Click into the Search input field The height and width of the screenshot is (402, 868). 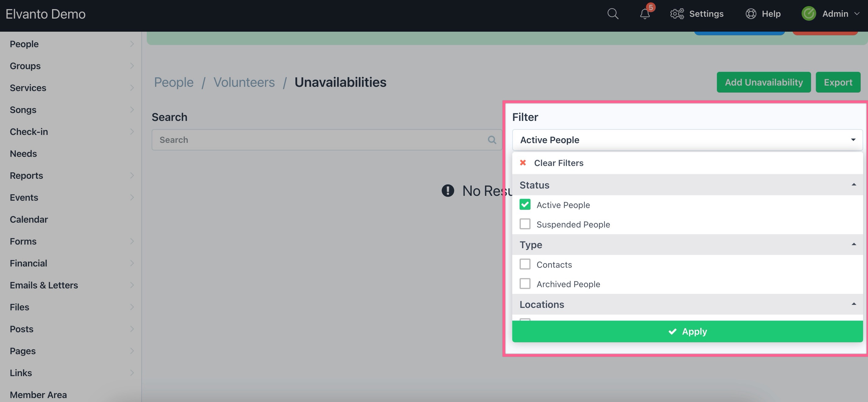[320, 140]
